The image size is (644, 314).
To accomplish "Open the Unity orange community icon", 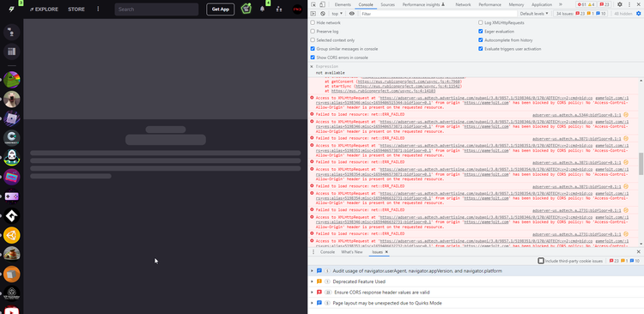I will click(11, 235).
